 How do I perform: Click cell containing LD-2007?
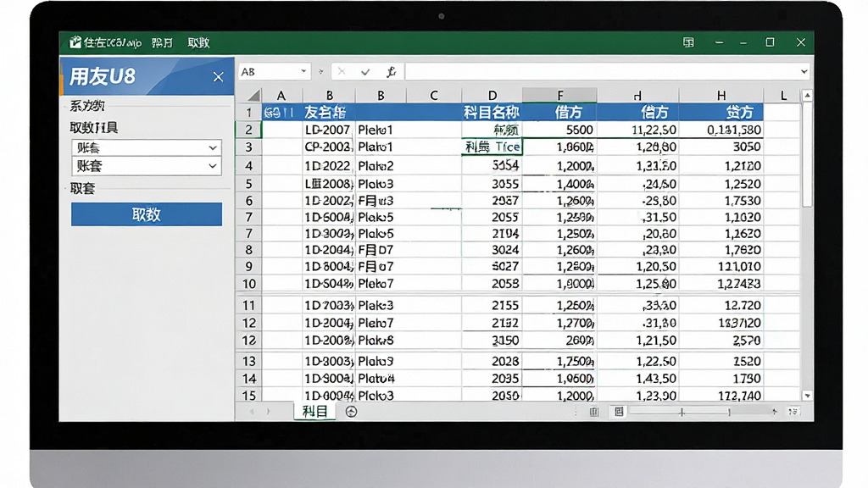(328, 130)
